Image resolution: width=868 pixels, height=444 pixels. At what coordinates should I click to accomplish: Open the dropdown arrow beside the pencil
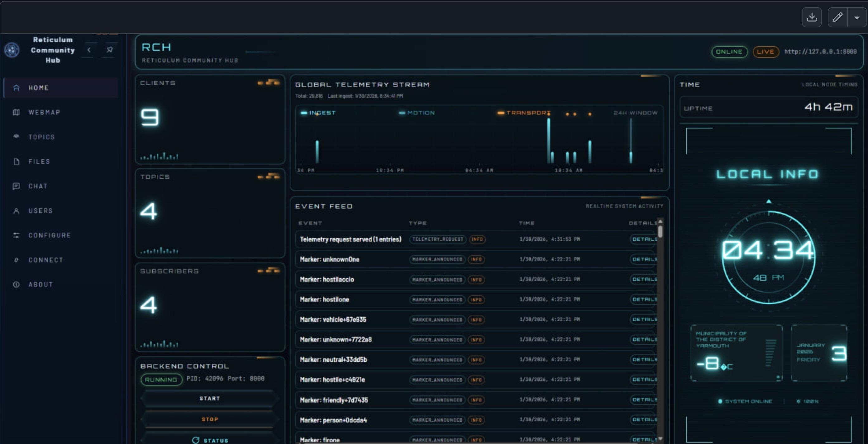tap(856, 17)
